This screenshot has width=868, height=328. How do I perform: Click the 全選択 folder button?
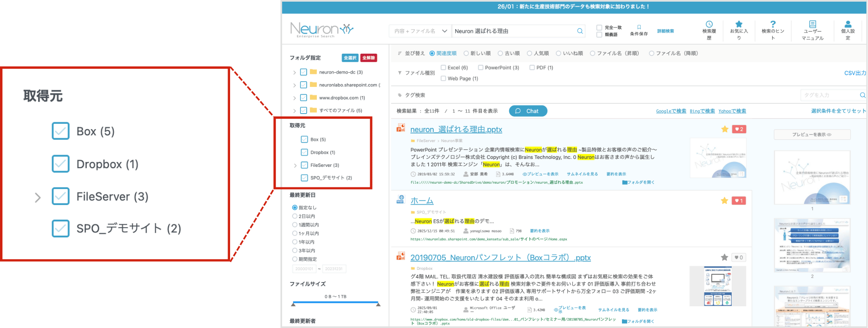coord(350,58)
